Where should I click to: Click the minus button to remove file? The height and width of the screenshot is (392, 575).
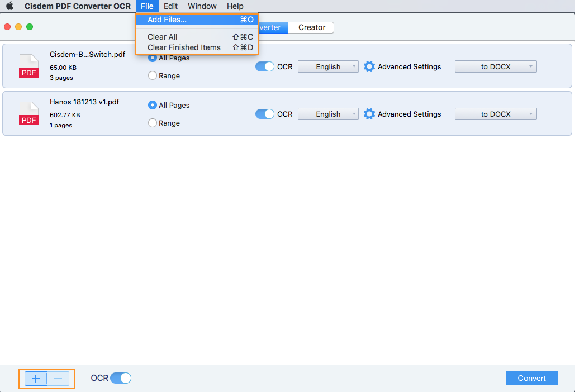point(58,379)
